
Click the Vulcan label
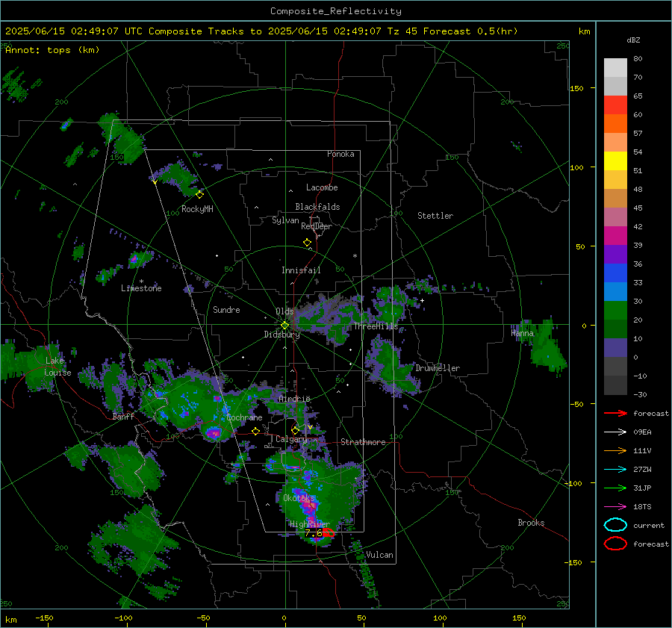[379, 555]
